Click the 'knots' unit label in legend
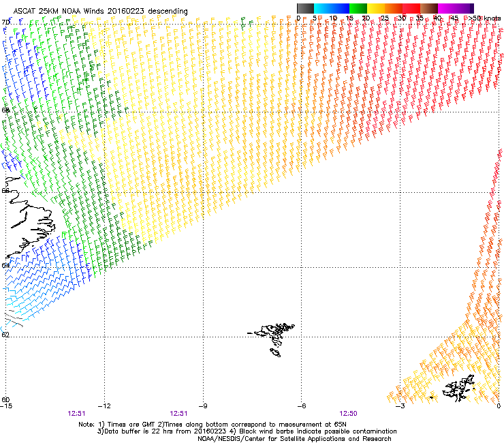The width and height of the screenshot is (504, 443). click(x=492, y=18)
